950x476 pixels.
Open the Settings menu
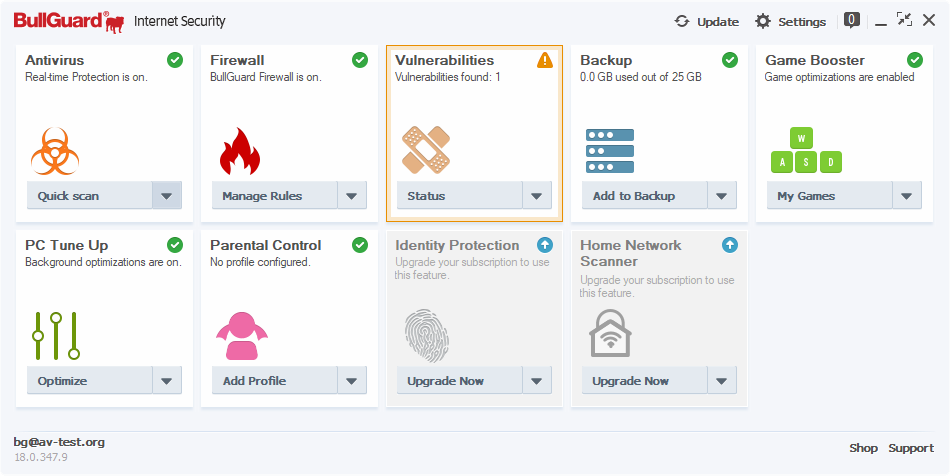click(x=790, y=21)
